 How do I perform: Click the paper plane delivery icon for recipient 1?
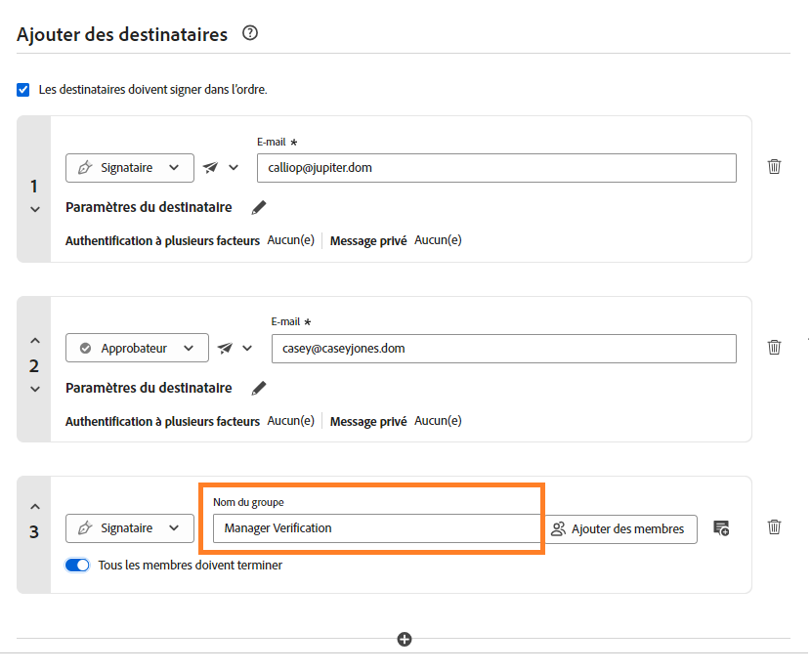[209, 167]
